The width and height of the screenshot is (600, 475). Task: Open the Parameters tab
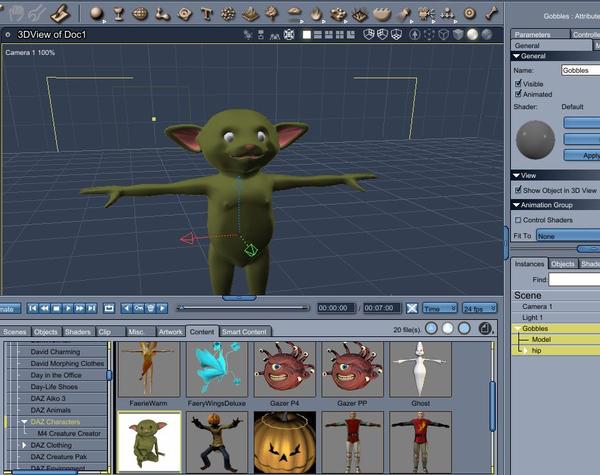pyautogui.click(x=540, y=34)
